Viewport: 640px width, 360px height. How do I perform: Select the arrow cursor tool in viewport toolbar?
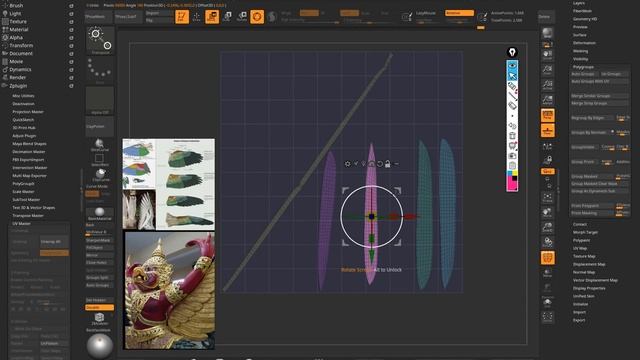point(513,76)
